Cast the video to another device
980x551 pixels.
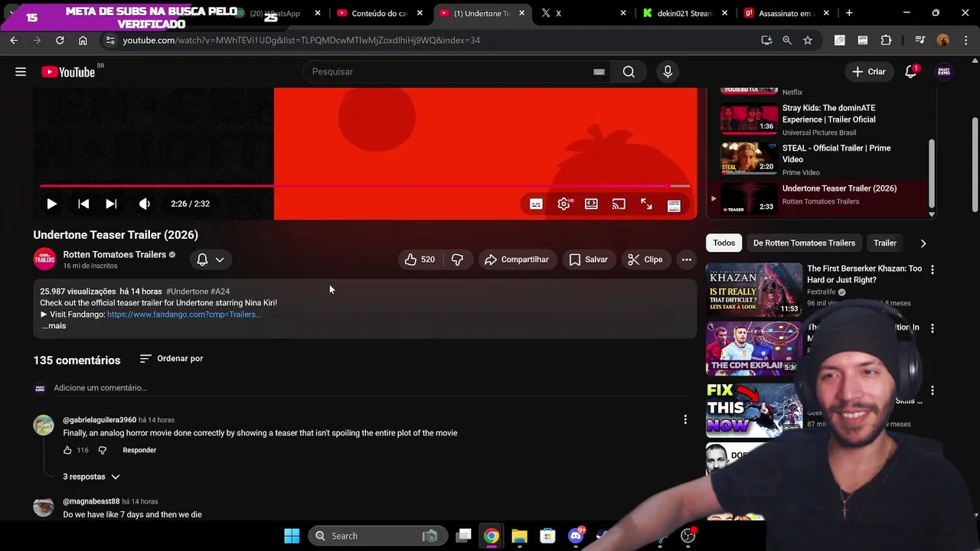click(619, 204)
